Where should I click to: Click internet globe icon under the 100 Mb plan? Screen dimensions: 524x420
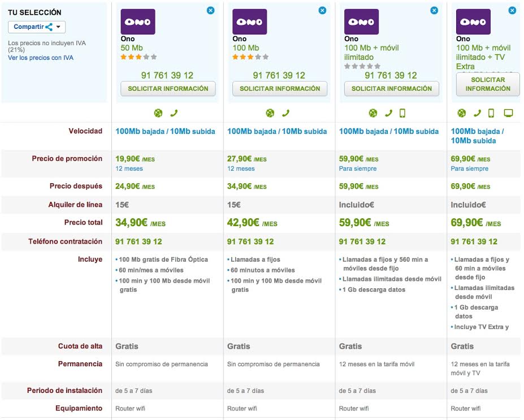coord(270,113)
